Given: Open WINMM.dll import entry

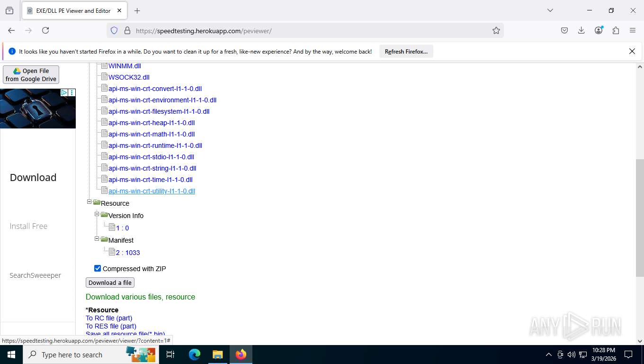Looking at the screenshot, I should coord(125,66).
